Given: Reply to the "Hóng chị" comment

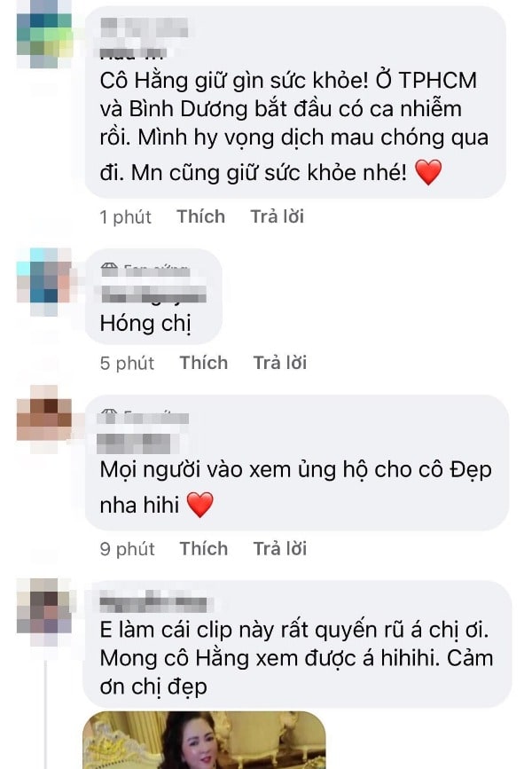Looking at the screenshot, I should [280, 363].
